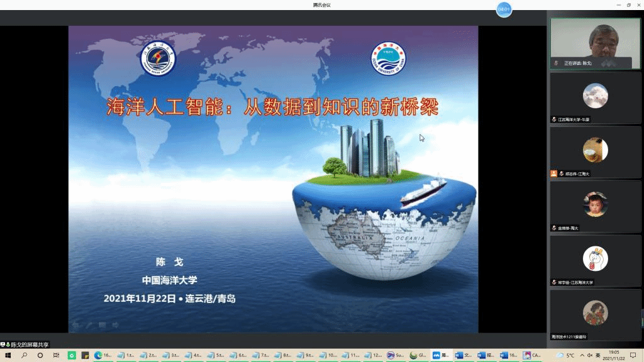The height and width of the screenshot is (362, 644).
Task: Open Task View in the taskbar
Action: point(56,355)
